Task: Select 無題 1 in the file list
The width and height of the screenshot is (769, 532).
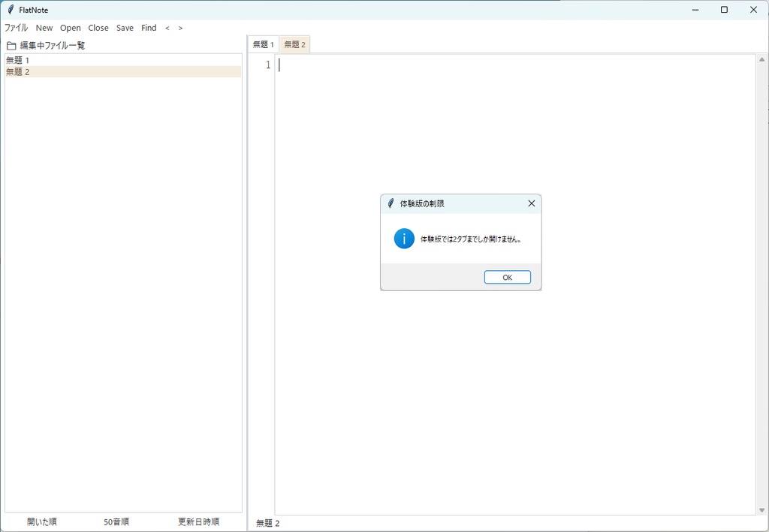Action: pyautogui.click(x=17, y=59)
